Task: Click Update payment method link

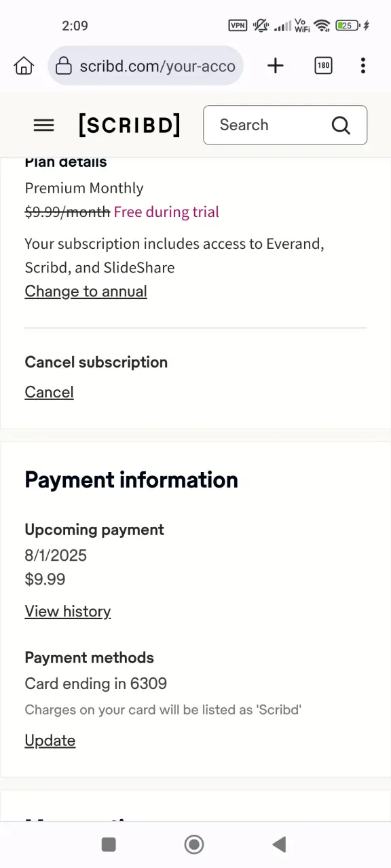Action: (x=50, y=741)
